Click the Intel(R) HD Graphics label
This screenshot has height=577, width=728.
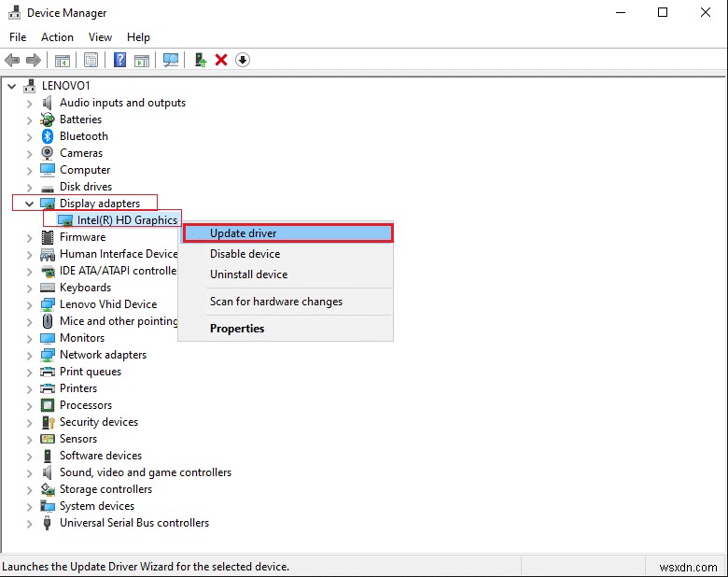127,220
